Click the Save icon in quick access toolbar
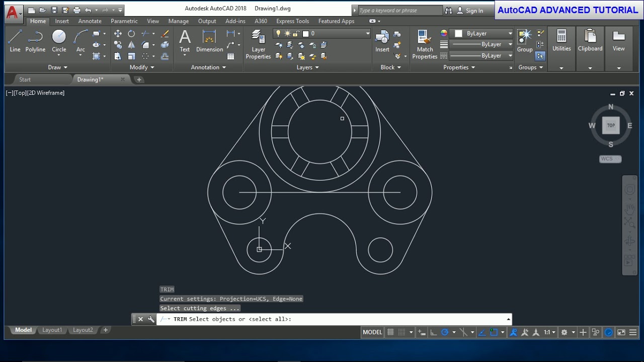 tap(54, 10)
